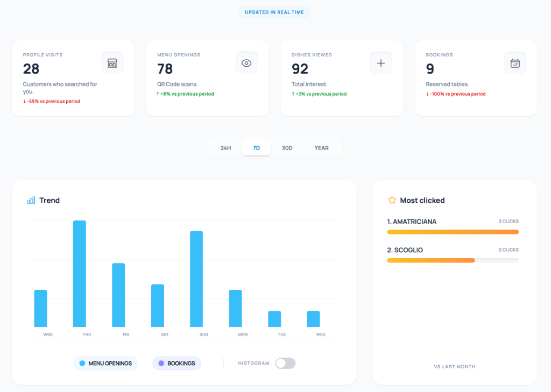Viewport: 551px width, 392px height.
Task: Select the 30D period filter
Action: 287,147
